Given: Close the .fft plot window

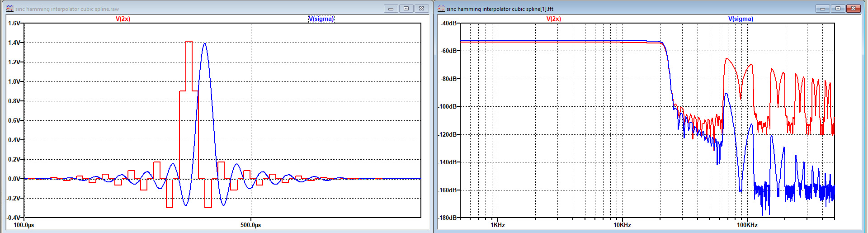Looking at the screenshot, I should (853, 9).
